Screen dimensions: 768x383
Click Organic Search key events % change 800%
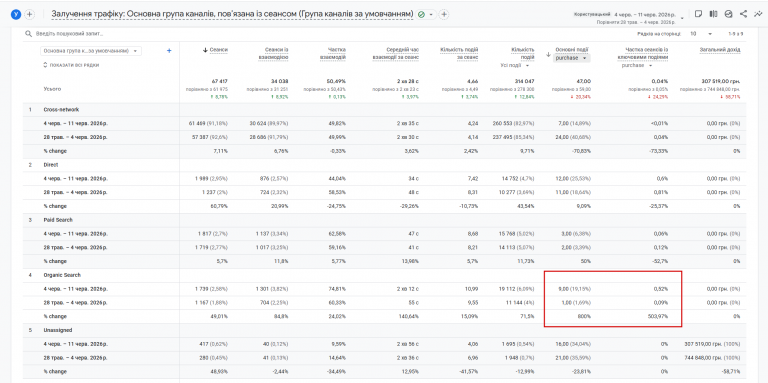pyautogui.click(x=584, y=316)
